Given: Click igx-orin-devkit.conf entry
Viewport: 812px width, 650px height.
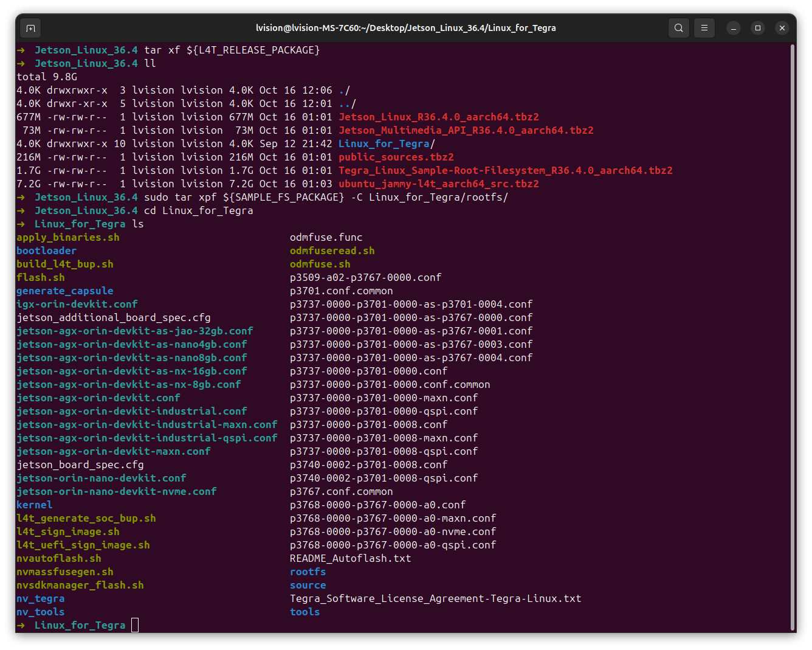Looking at the screenshot, I should point(77,304).
